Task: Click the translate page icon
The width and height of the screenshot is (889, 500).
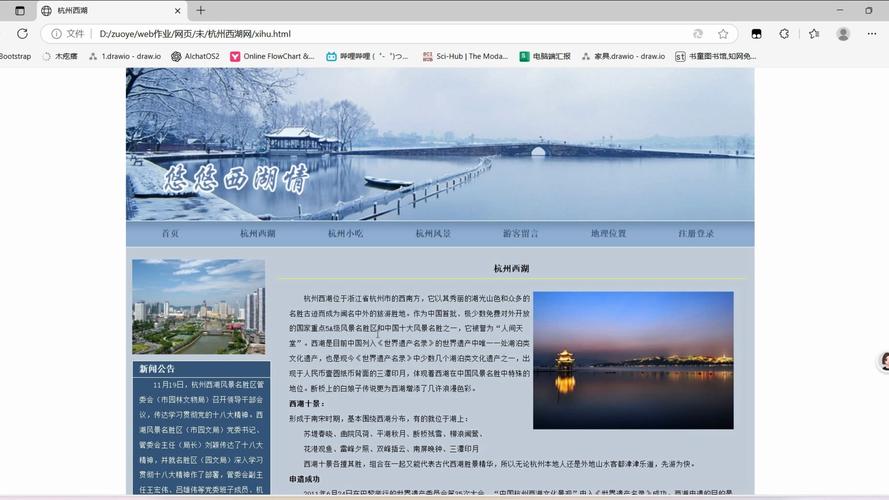Action: click(x=698, y=34)
